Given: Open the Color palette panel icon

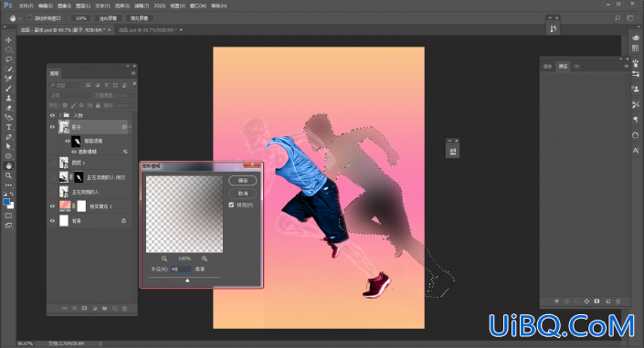Looking at the screenshot, I should point(636,37).
